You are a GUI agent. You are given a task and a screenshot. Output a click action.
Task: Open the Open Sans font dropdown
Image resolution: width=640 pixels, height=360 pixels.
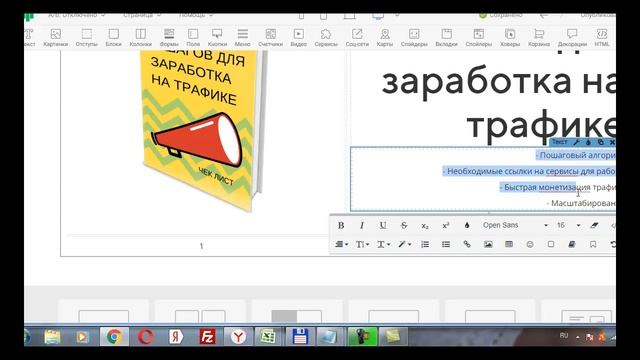[x=515, y=225]
